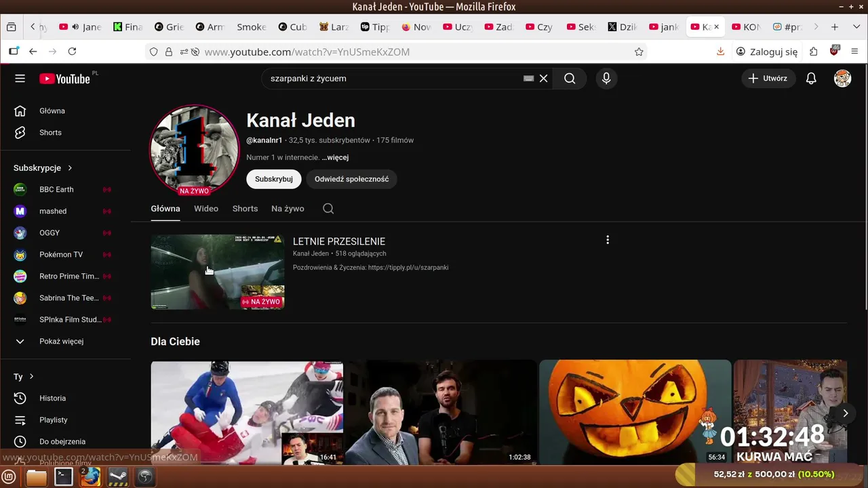Image resolution: width=868 pixels, height=488 pixels.
Task: Open the YouTube hamburger guide menu
Action: pyautogui.click(x=20, y=79)
